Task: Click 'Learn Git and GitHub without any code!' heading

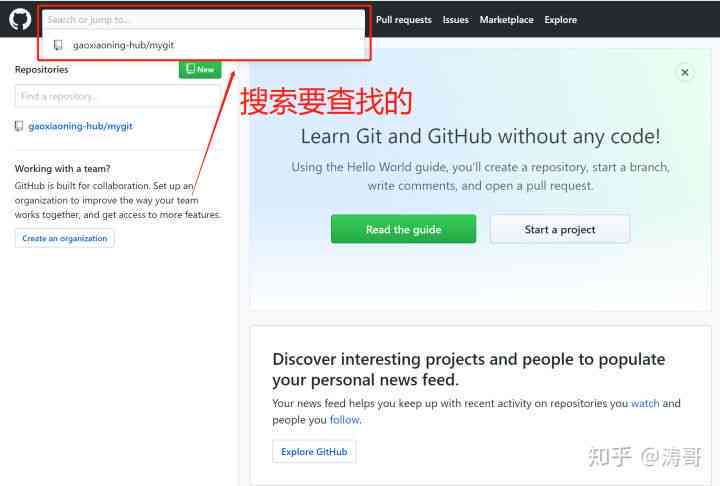Action: point(480,136)
